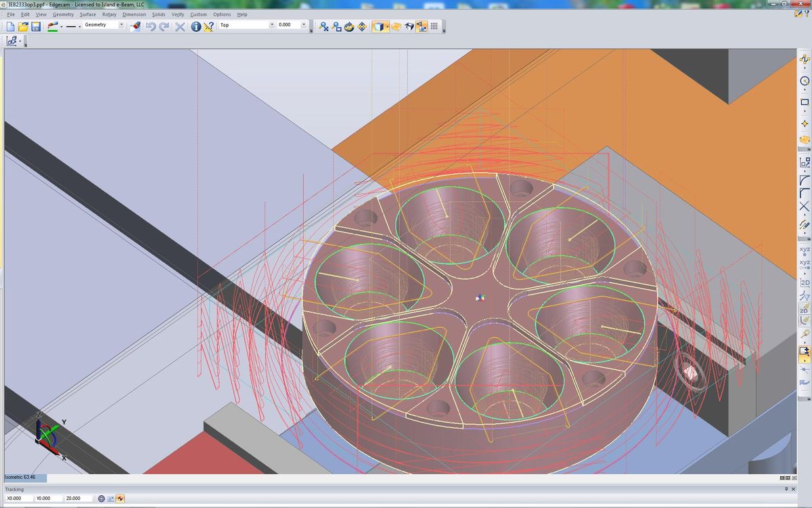Click the machine display icon
This screenshot has width=812, height=508.
click(x=409, y=26)
